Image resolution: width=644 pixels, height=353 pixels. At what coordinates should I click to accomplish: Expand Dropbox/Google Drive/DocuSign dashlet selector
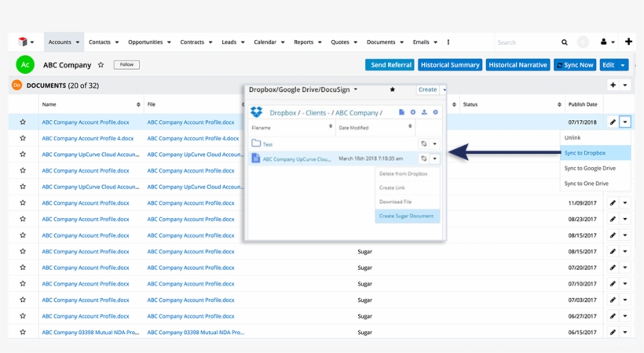(356, 89)
